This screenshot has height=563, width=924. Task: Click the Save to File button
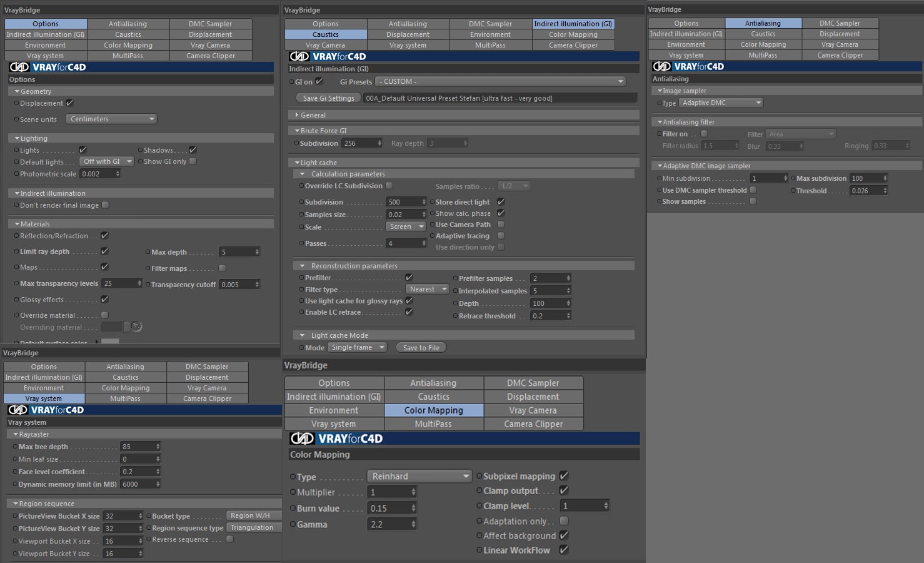coord(421,348)
